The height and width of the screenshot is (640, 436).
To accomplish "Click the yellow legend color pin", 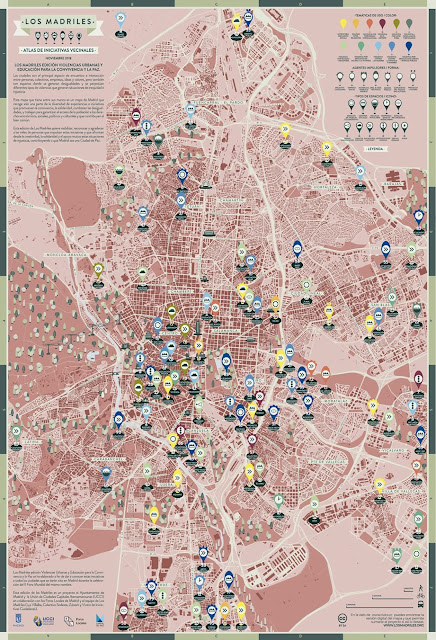I will coord(343,24).
